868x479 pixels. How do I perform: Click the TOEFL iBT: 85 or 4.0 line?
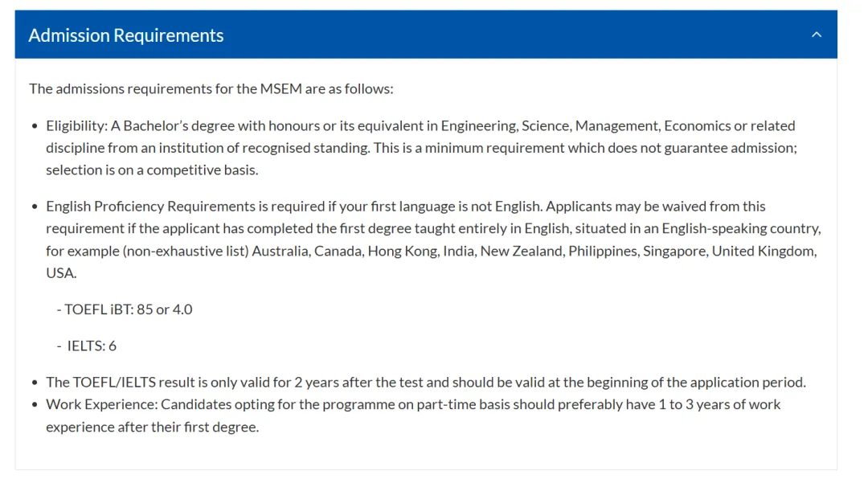click(x=125, y=309)
